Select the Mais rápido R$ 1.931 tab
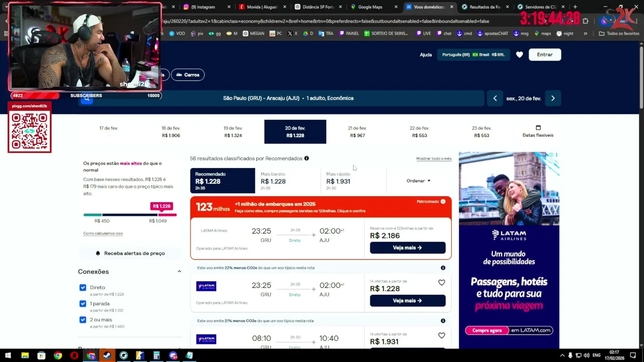This screenshot has height=362, width=644. point(353,181)
